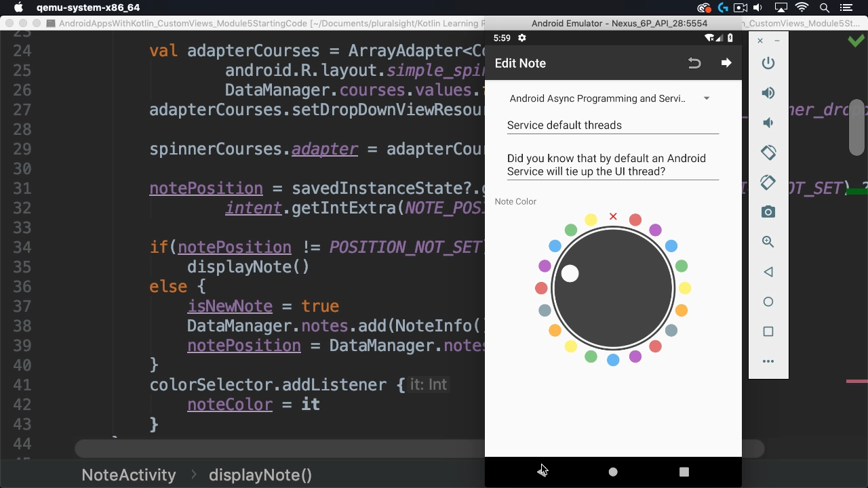868x488 pixels.
Task: Click the white indicator dot inside the color dial
Action: pyautogui.click(x=570, y=273)
